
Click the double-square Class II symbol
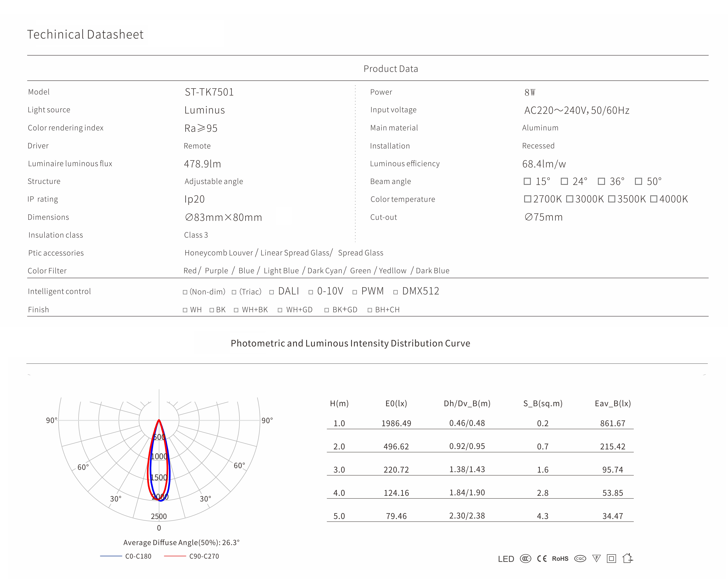pos(612,559)
